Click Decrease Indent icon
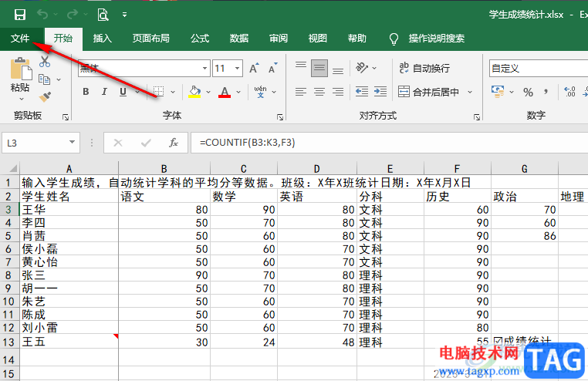Screen dimensions: 588x381 click(362, 92)
